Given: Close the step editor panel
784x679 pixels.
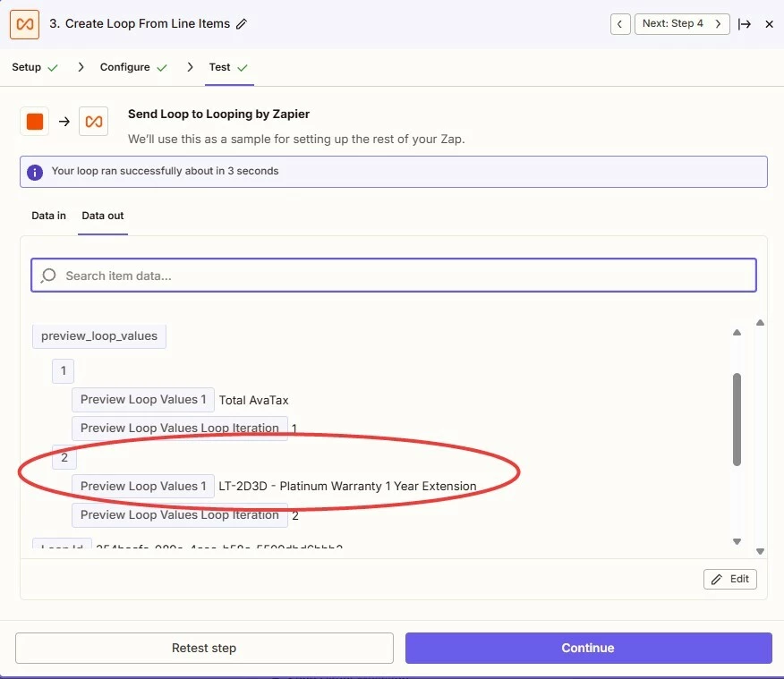Looking at the screenshot, I should 770,24.
